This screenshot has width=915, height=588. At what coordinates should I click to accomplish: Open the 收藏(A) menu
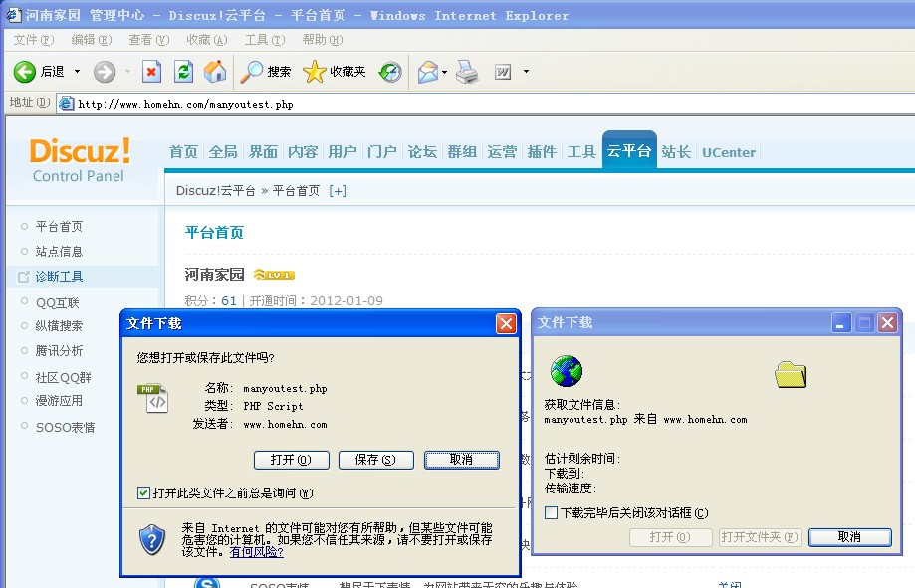(206, 40)
